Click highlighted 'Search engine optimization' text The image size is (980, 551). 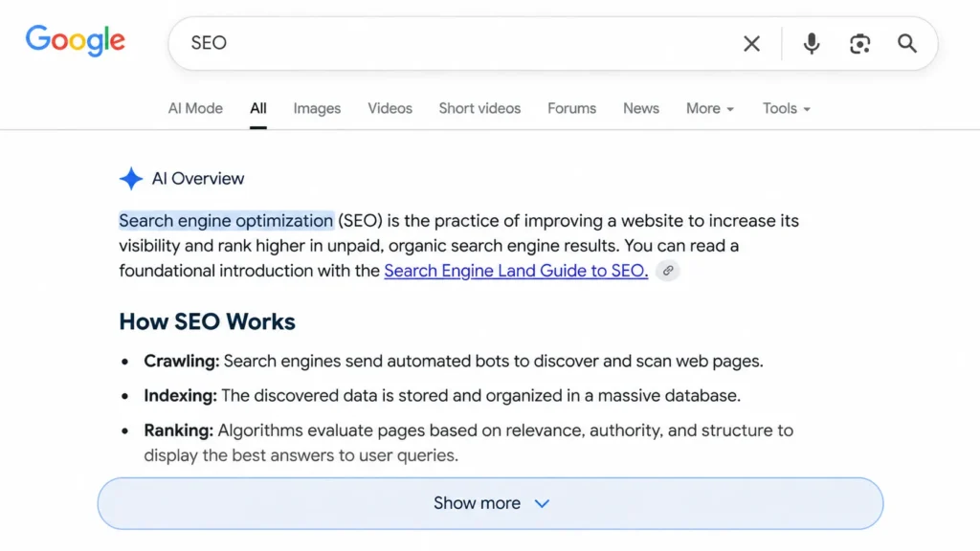pos(226,221)
